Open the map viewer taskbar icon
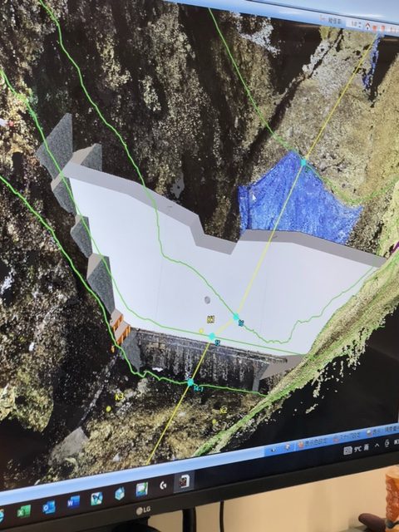The image size is (399, 532). click(x=142, y=490)
